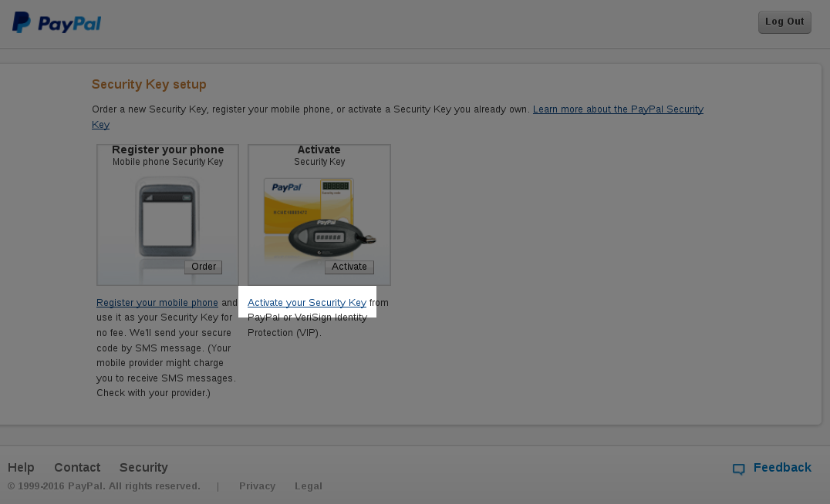Click the Activate button on Security Key card
This screenshot has height=504, width=830.
(x=349, y=267)
